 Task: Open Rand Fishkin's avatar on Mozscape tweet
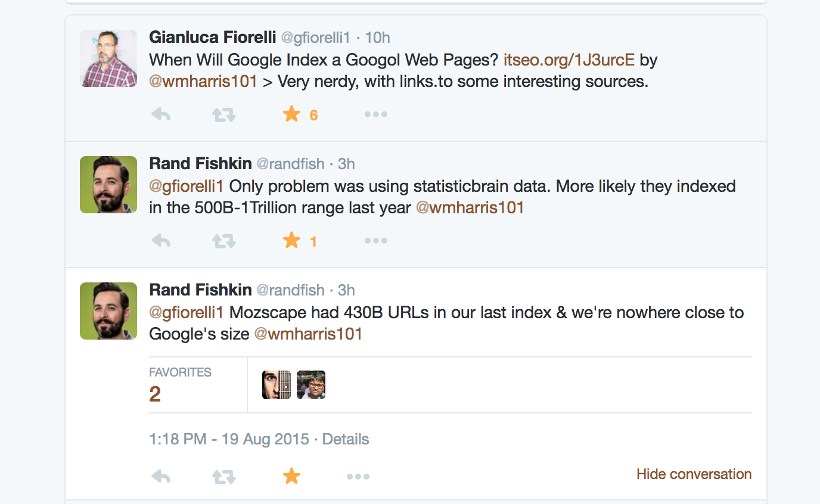(x=108, y=311)
